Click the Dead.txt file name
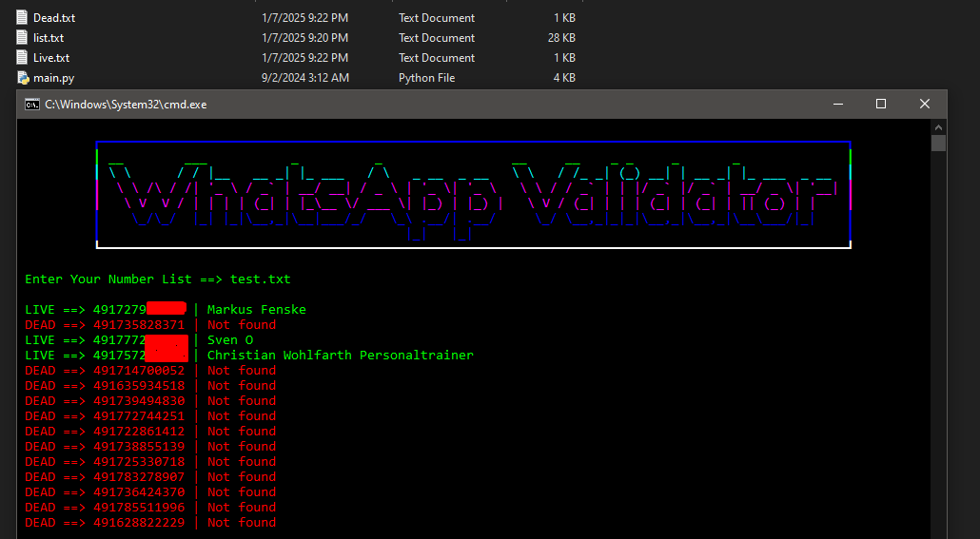The width and height of the screenshot is (980, 539). (54, 17)
